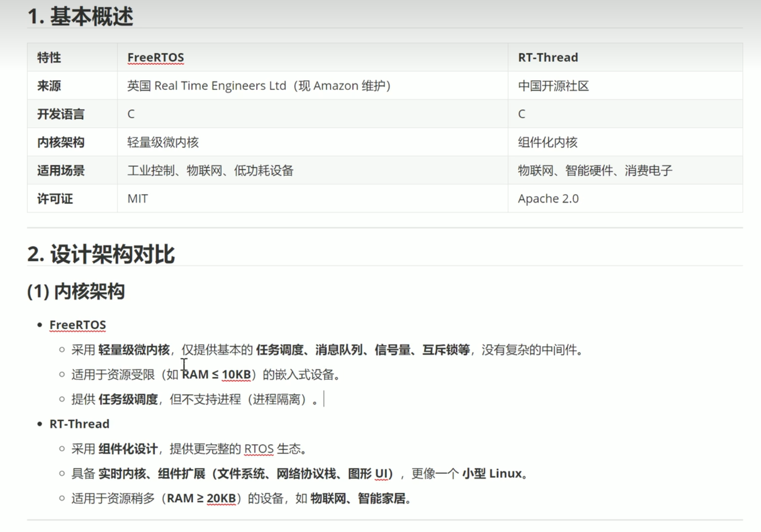Click the 'Apache 2.0' license cell
The height and width of the screenshot is (532, 761).
click(625, 199)
